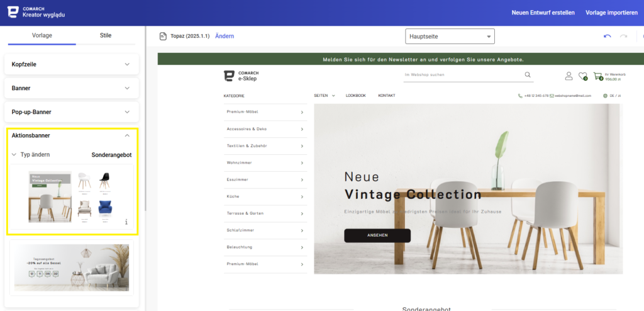The height and width of the screenshot is (311, 644).
Task: Select Terrasse & Garten category
Action: 245,213
